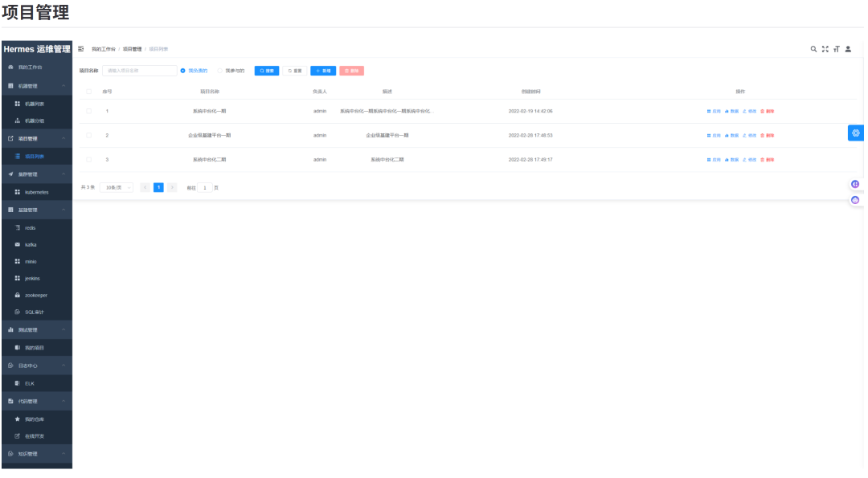The image size is (868, 478).
Task: Check the checkbox for row 系统中台化二期
Action: (x=88, y=160)
